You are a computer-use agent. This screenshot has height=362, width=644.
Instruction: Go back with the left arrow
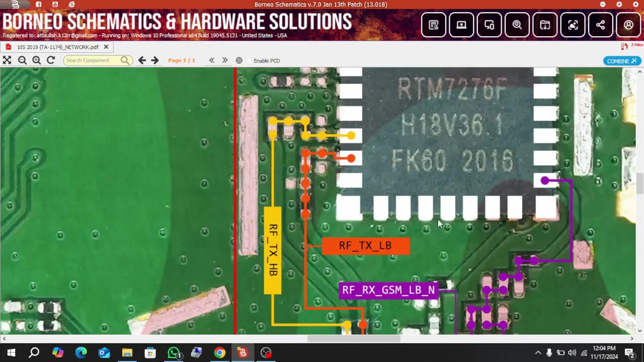tap(142, 60)
